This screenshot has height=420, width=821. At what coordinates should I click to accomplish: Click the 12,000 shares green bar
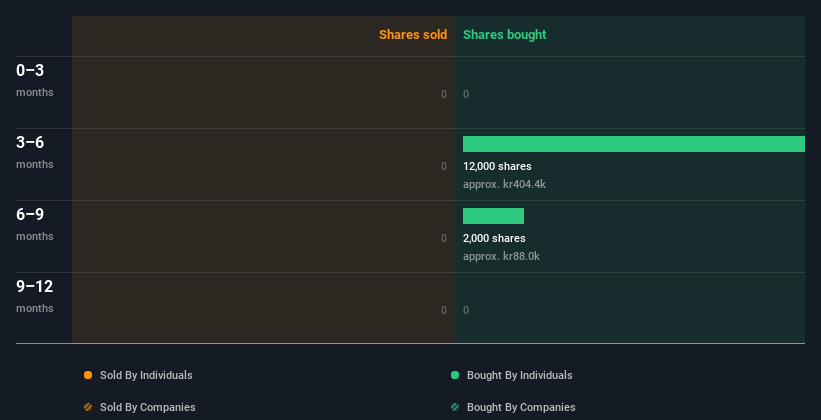[633, 144]
